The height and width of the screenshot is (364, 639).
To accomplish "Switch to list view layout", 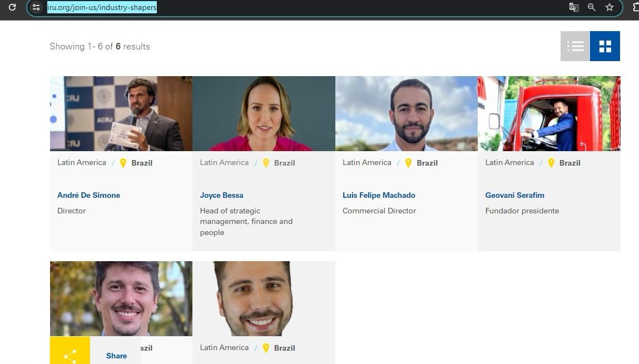I will 575,46.
